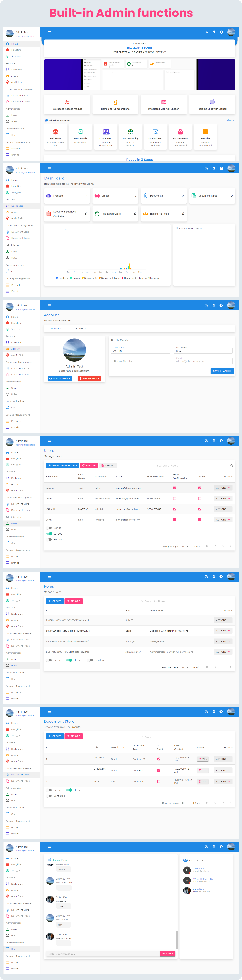Screen dimensions: 242x980
Task: Open the E-Wallet feature card icon
Action: click(x=206, y=132)
